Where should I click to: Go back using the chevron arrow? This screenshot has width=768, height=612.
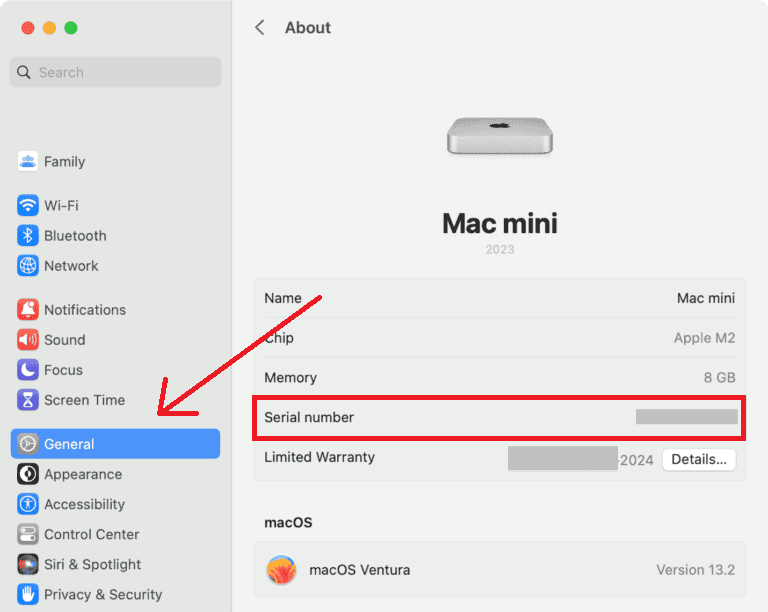pyautogui.click(x=260, y=28)
